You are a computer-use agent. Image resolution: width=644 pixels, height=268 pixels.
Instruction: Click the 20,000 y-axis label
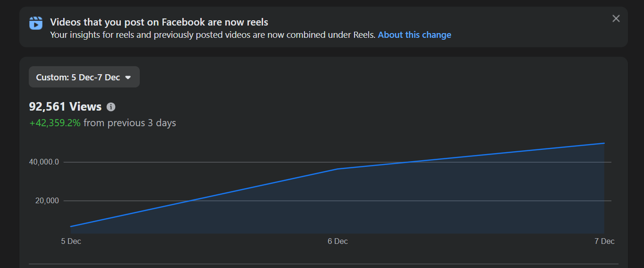tap(46, 201)
